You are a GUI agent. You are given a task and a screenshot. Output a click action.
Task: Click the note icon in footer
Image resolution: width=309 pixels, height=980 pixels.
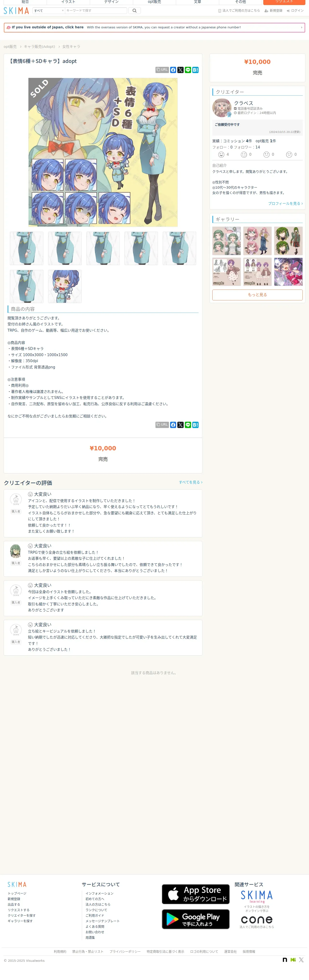tap(285, 960)
